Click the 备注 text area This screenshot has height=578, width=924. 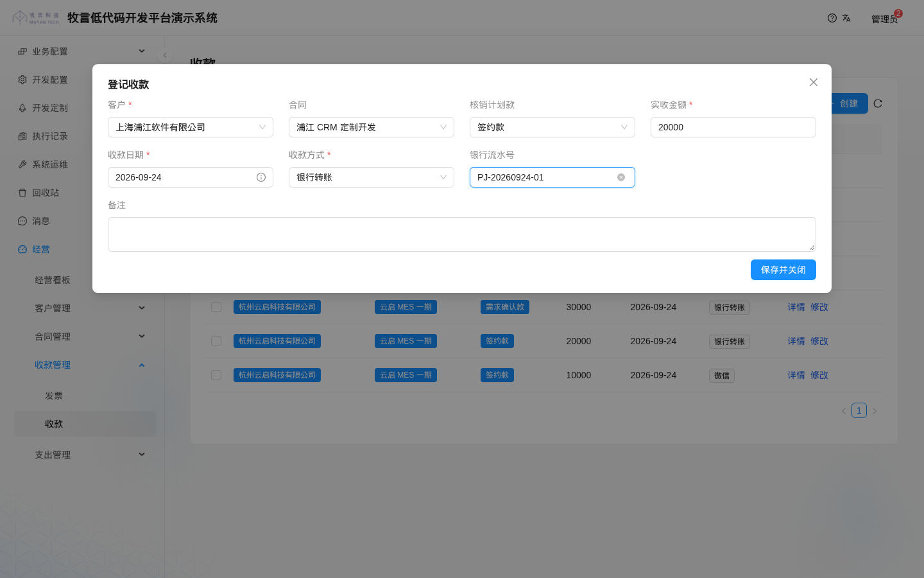pyautogui.click(x=462, y=234)
